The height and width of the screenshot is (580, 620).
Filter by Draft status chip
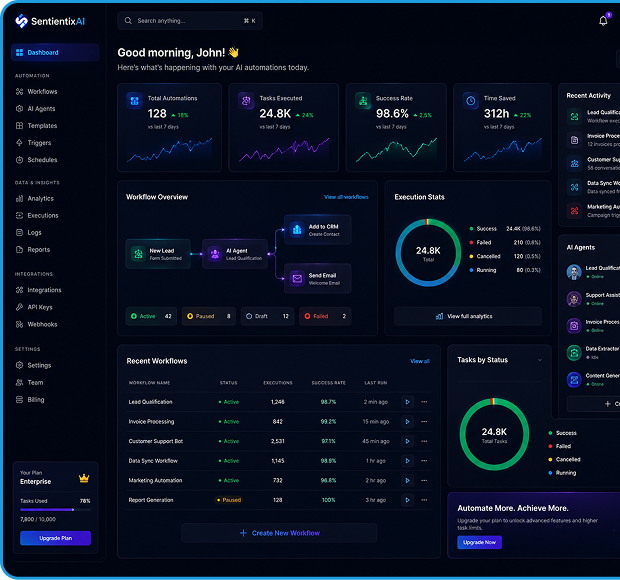coord(267,316)
